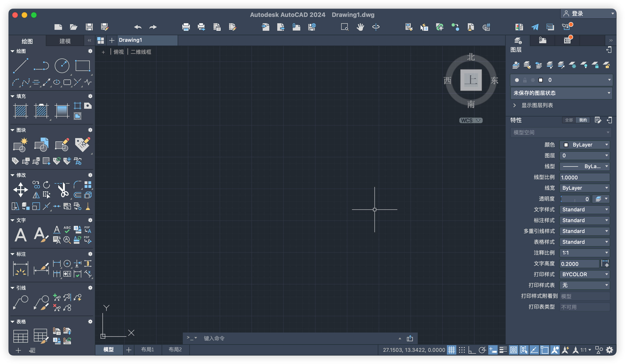Click the Redo arrow

click(153, 27)
